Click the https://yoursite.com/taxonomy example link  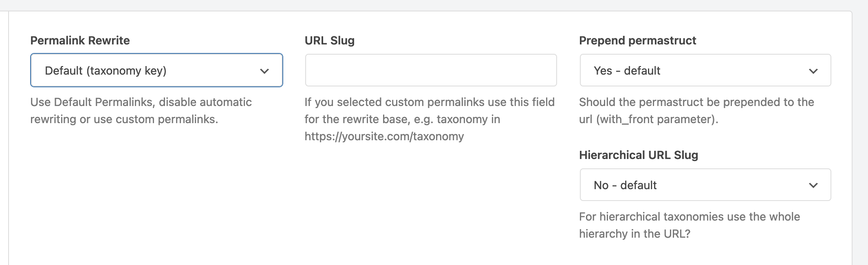click(384, 137)
